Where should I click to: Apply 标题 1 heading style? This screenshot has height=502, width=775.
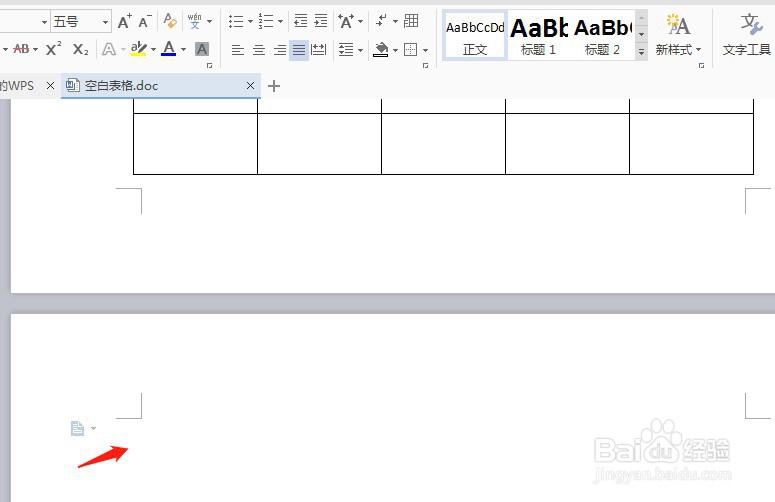[539, 37]
